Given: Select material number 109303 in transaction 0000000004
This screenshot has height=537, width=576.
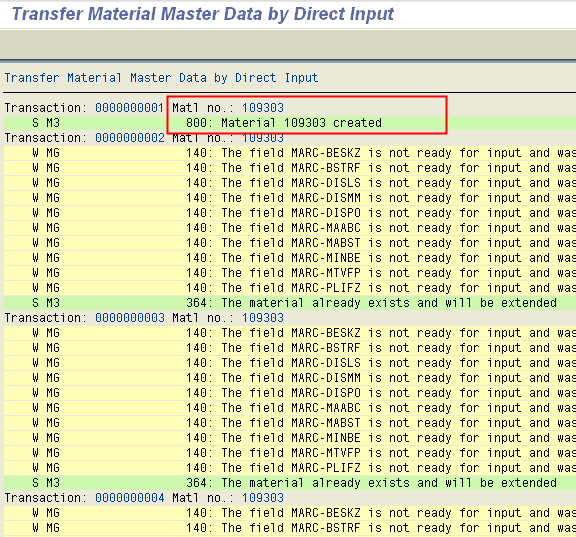Looking at the screenshot, I should coord(263,498).
